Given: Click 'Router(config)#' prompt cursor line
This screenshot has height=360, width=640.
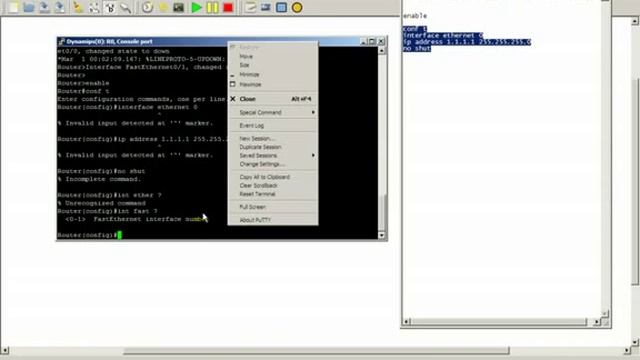Looking at the screenshot, I should tap(89, 235).
